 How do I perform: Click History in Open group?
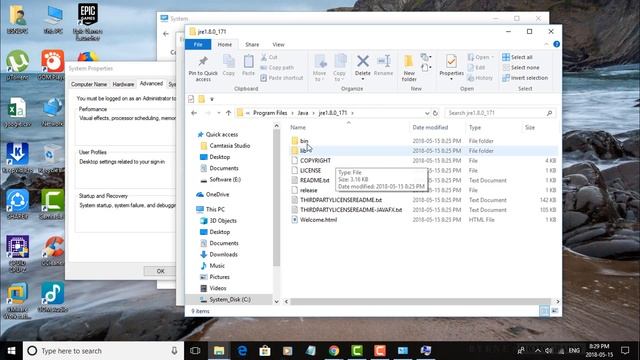[480, 78]
